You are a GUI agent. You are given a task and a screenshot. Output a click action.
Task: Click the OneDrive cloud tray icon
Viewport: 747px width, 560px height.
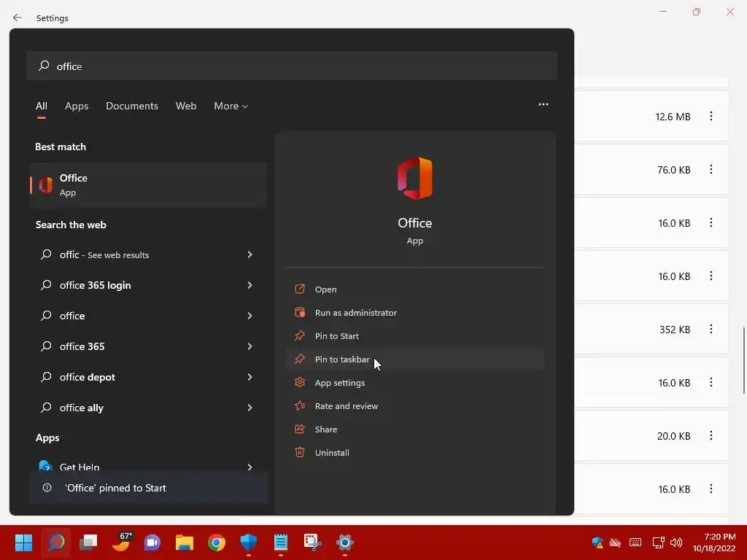(x=615, y=542)
